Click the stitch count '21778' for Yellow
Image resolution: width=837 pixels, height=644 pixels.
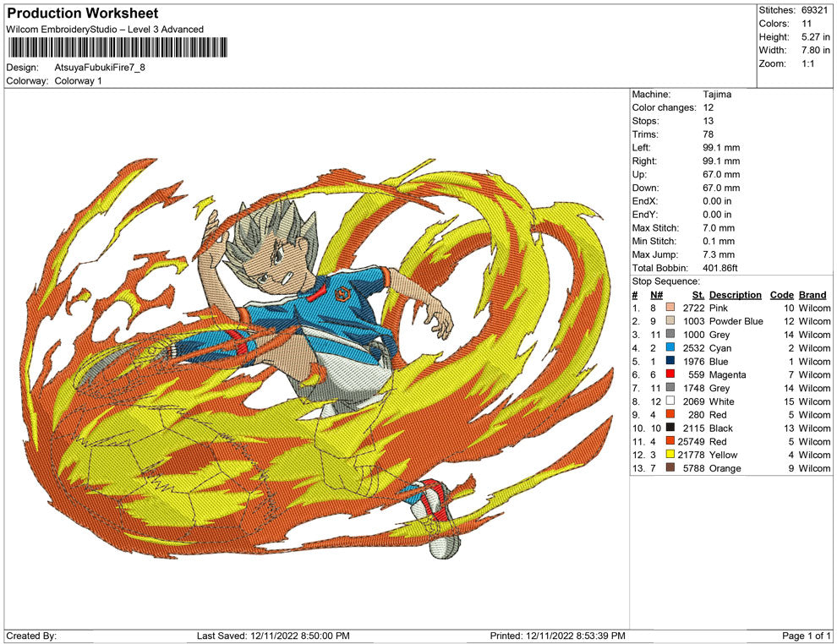(x=692, y=455)
